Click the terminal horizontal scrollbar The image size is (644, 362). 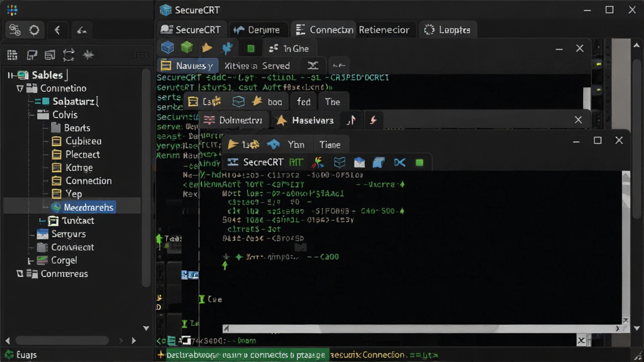coord(421,328)
